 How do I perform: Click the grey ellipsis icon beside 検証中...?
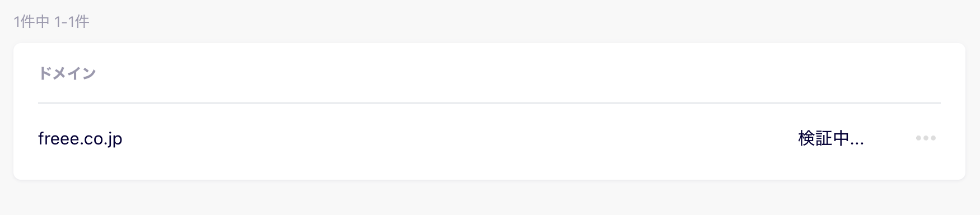pyautogui.click(x=926, y=138)
